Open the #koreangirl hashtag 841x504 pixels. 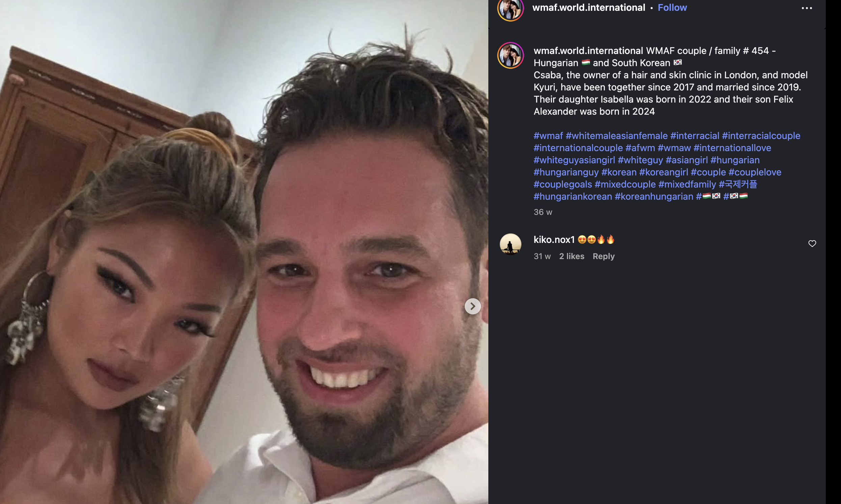click(663, 172)
